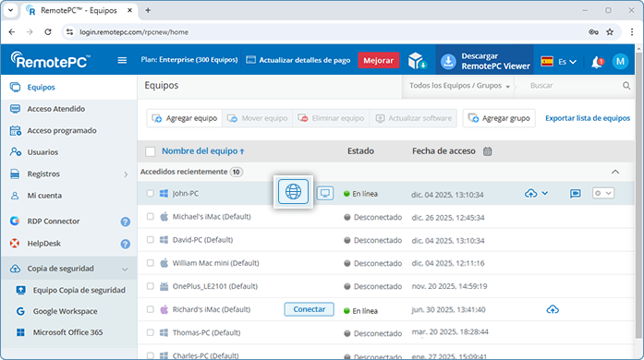Click the Chrome address bar URL
The height and width of the screenshot is (360, 644).
point(134,32)
